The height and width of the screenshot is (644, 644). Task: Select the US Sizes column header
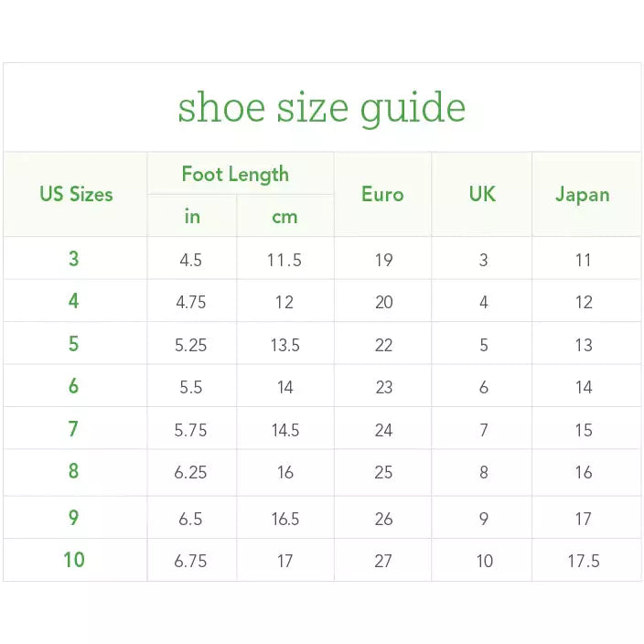pos(76,194)
